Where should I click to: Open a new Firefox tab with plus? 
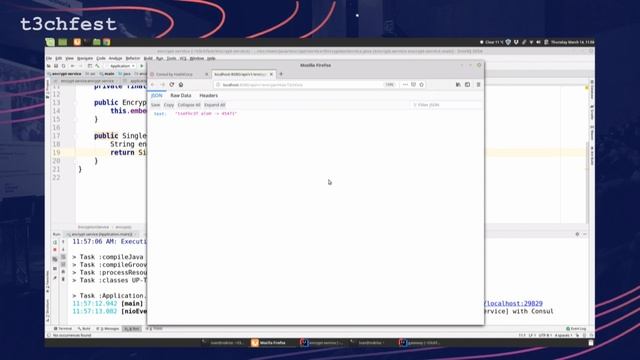(x=281, y=74)
